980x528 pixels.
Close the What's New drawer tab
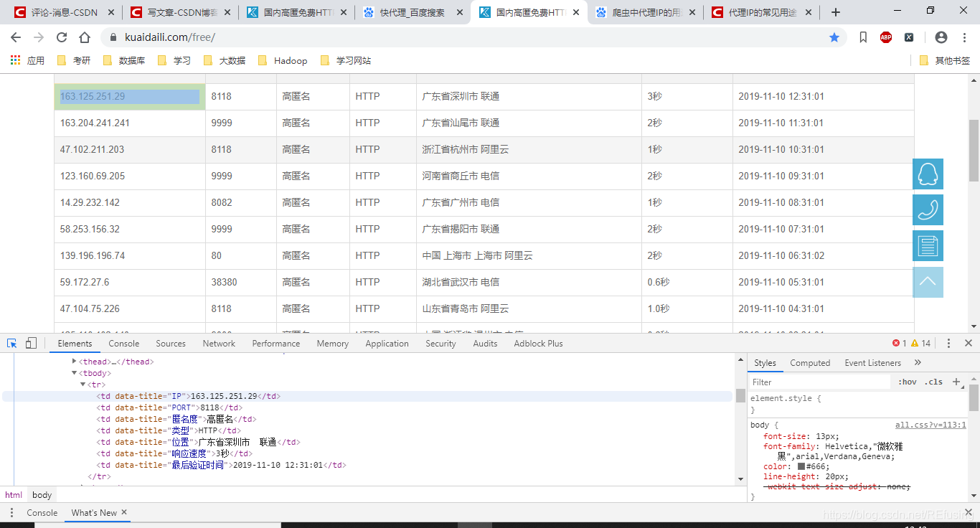124,512
